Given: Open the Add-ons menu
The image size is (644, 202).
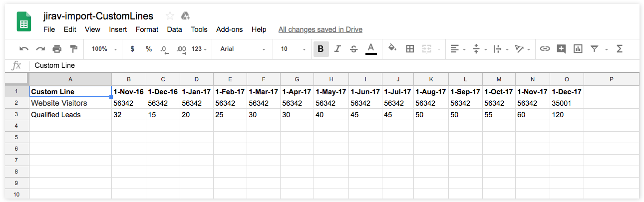Looking at the screenshot, I should tap(229, 29).
